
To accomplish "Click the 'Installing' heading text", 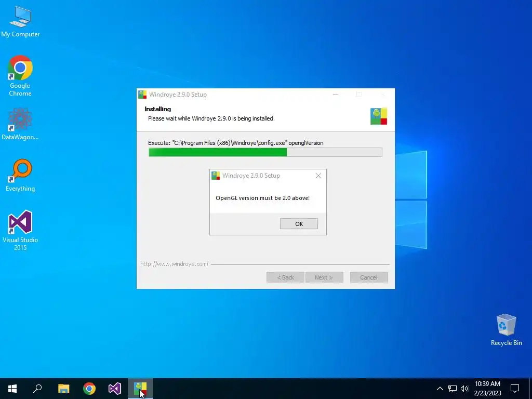I will [158, 109].
